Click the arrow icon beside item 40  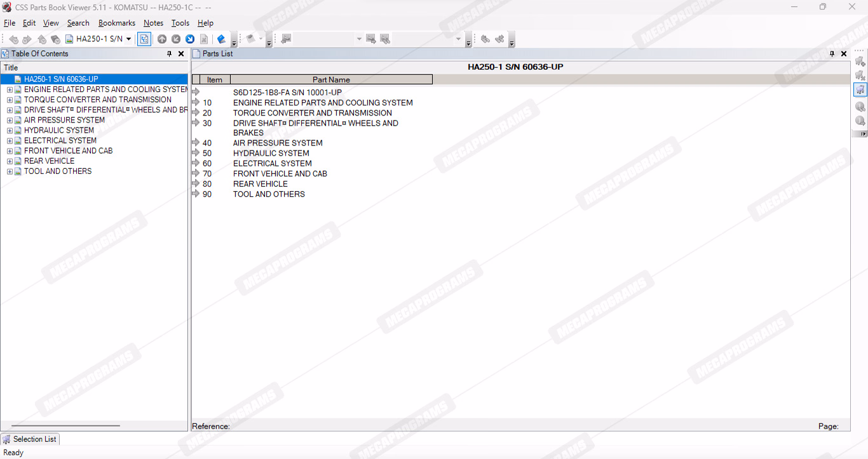pos(196,143)
